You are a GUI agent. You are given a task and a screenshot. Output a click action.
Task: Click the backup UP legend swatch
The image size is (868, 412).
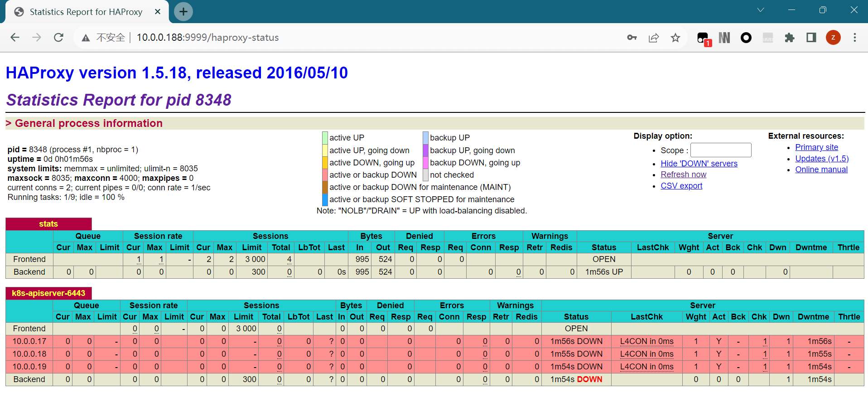click(425, 138)
